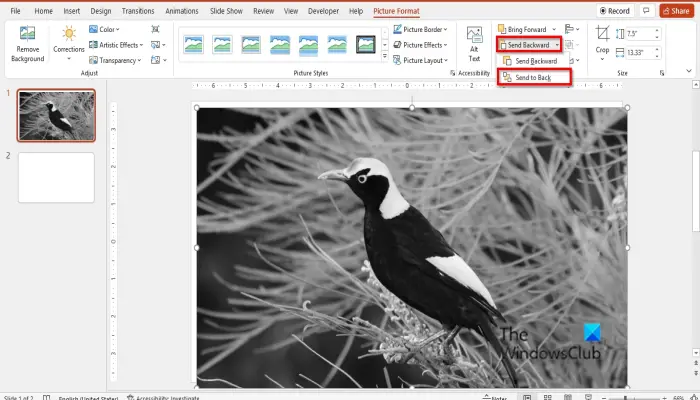
Task: Select slide 1 thumbnail with bird
Action: point(56,116)
